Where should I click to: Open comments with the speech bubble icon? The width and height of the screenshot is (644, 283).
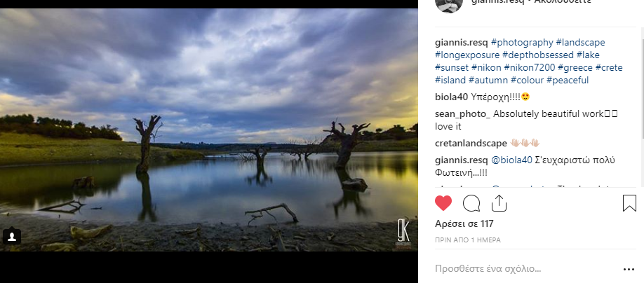click(471, 203)
